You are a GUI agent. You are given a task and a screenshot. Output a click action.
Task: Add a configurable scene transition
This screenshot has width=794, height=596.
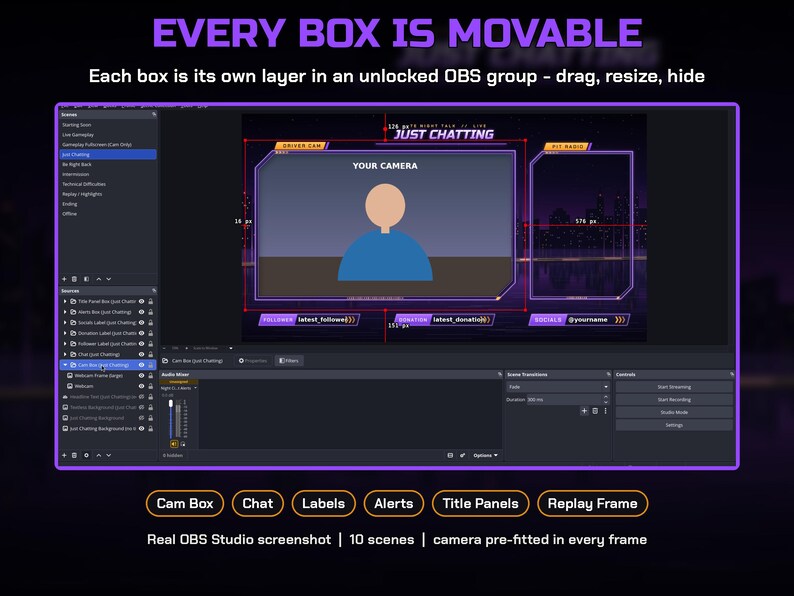584,411
